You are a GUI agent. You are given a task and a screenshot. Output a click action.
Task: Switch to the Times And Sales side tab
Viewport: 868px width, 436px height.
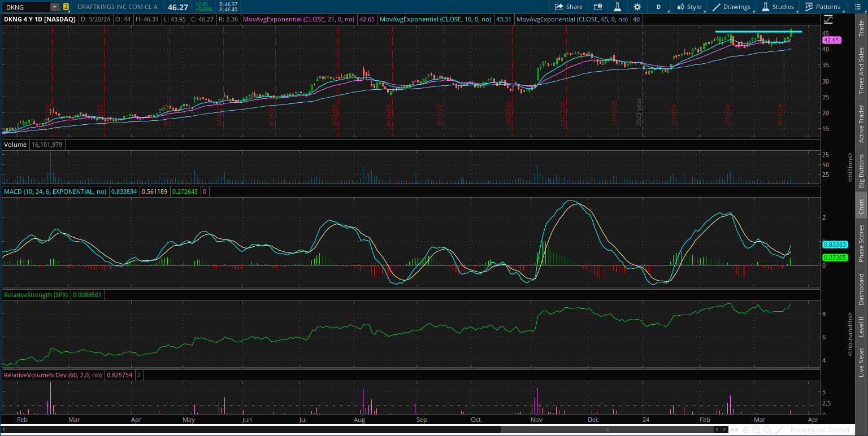pyautogui.click(x=861, y=71)
